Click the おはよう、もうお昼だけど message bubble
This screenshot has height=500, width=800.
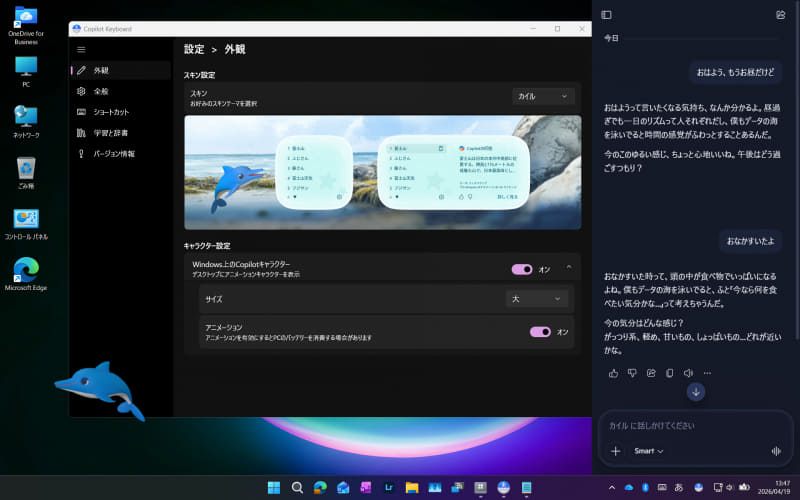tap(735, 72)
